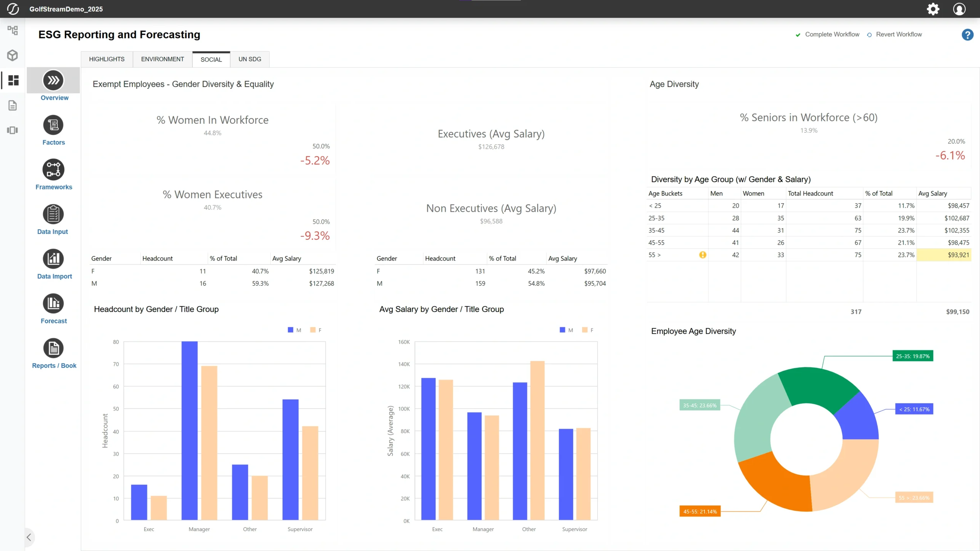Image resolution: width=980 pixels, height=551 pixels.
Task: Open the UN SDG tab
Action: [249, 59]
